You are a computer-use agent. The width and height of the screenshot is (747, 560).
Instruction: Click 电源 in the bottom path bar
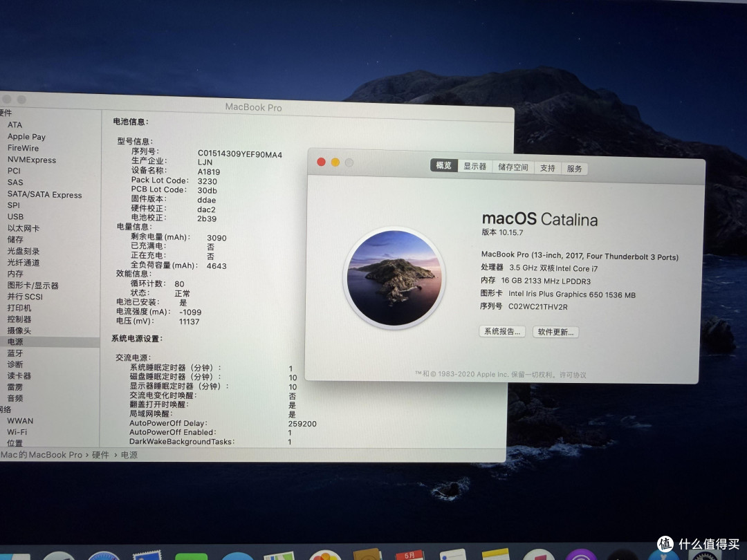(129, 455)
